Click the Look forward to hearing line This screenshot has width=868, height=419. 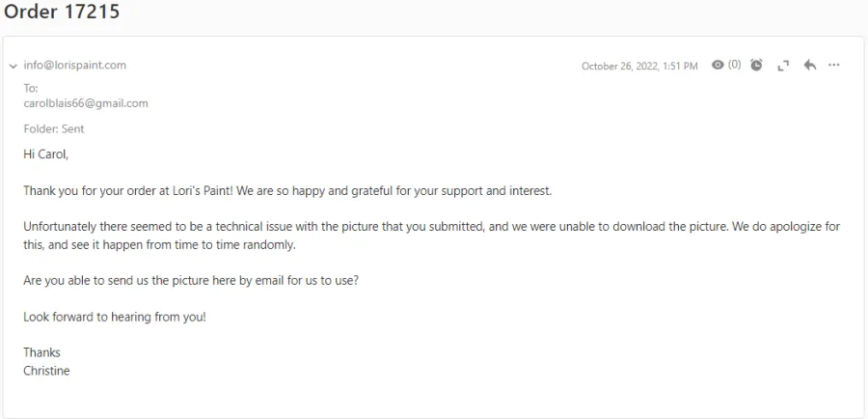115,317
